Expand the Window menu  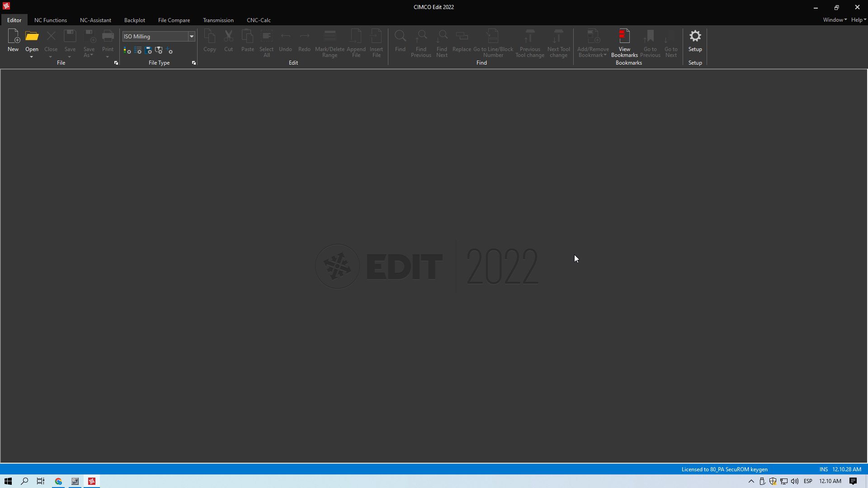click(x=834, y=20)
